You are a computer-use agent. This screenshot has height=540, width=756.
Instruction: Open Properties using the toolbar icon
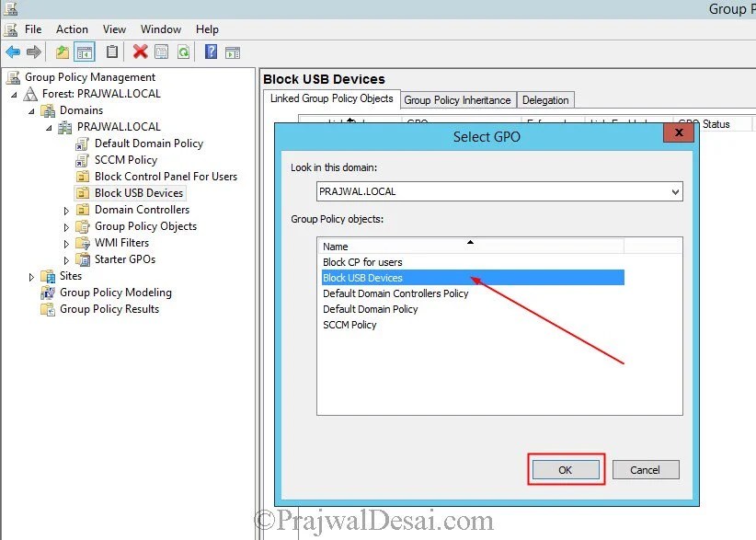coord(162,52)
